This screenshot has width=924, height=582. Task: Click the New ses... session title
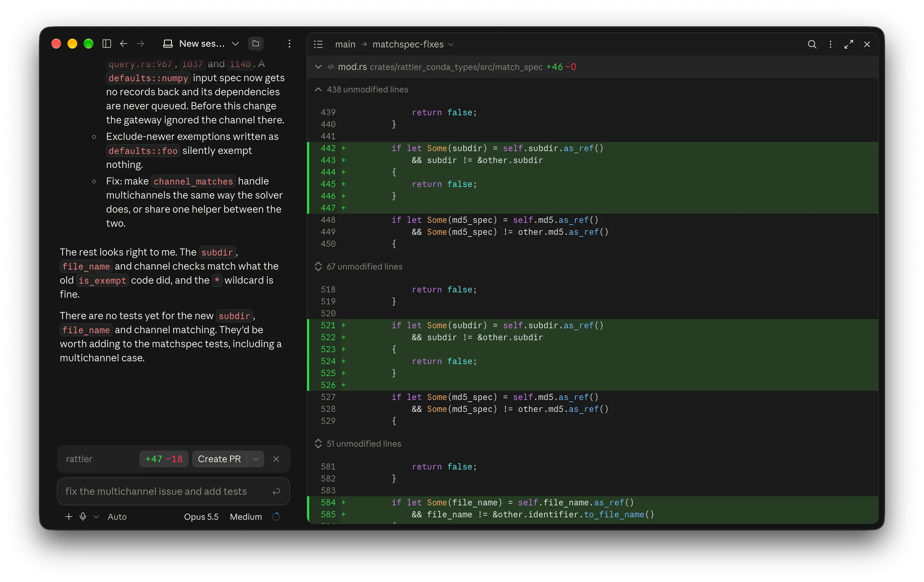[202, 44]
